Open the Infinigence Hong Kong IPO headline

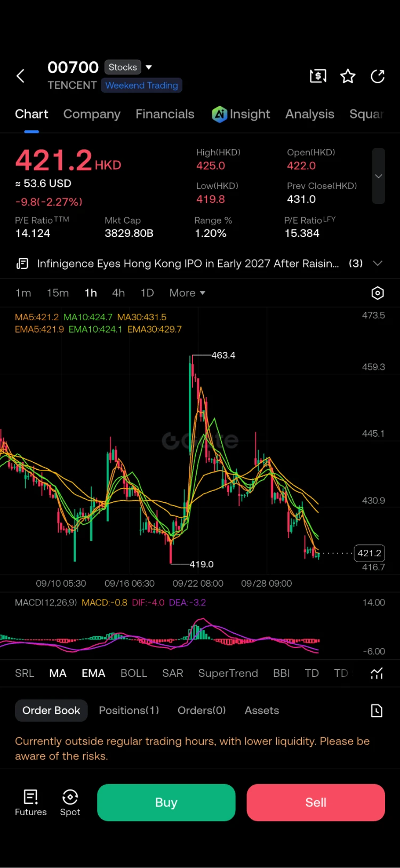pos(188,263)
